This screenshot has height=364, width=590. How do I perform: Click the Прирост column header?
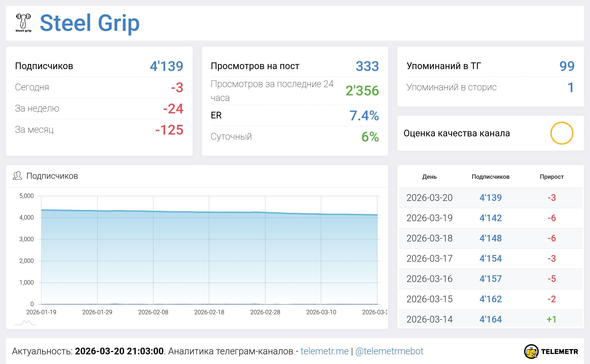click(x=552, y=177)
